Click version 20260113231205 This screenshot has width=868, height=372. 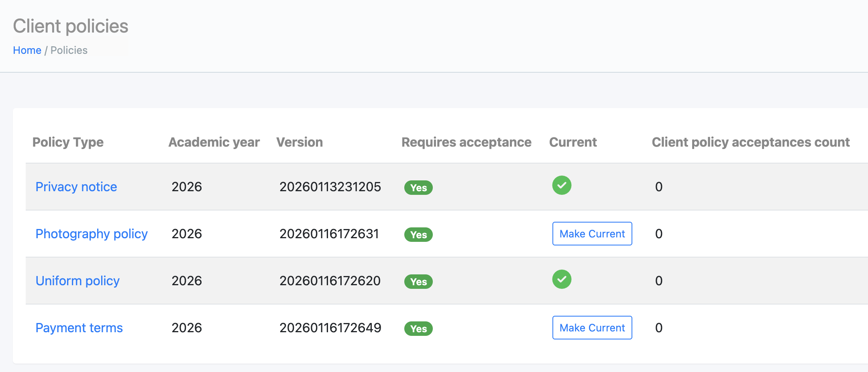pos(330,187)
